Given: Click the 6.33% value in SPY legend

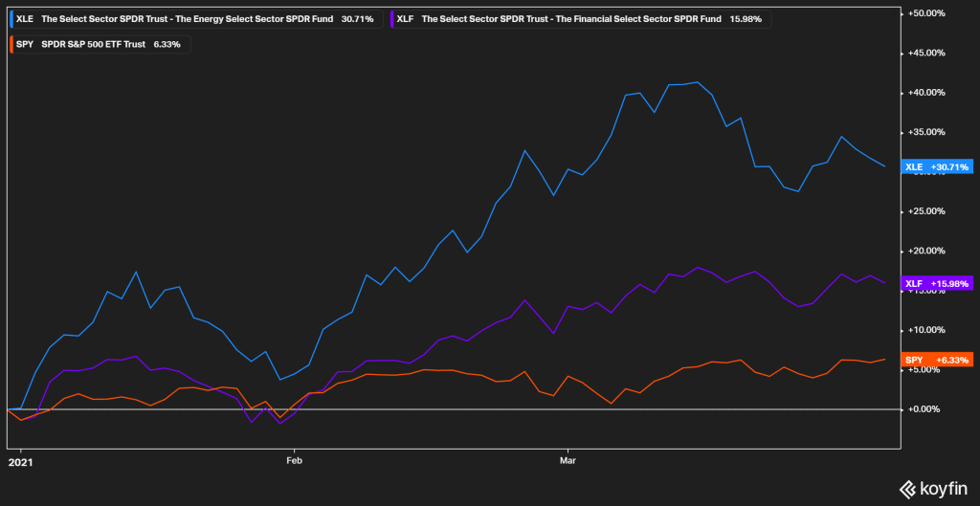Looking at the screenshot, I should click(169, 44).
